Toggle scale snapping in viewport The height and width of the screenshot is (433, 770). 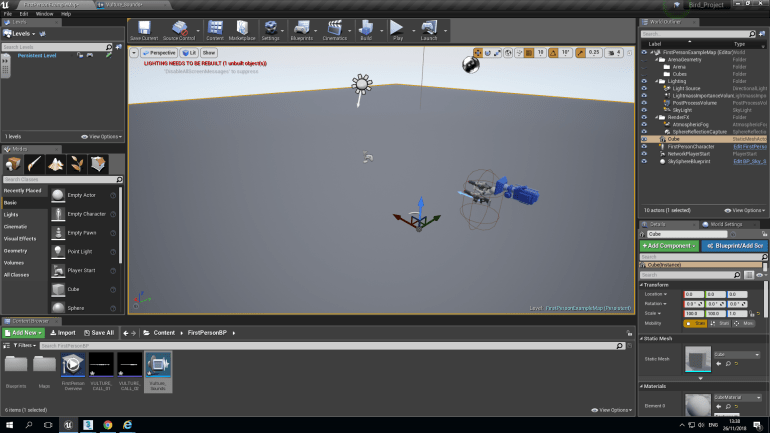coord(580,53)
